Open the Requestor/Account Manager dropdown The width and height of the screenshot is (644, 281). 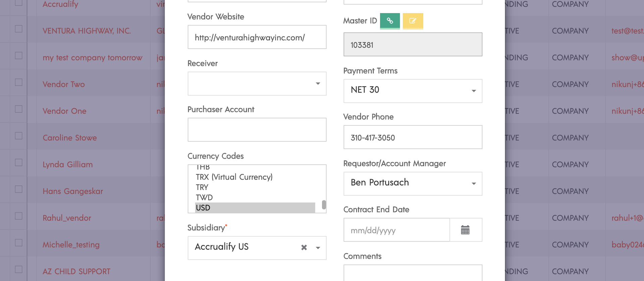(413, 184)
